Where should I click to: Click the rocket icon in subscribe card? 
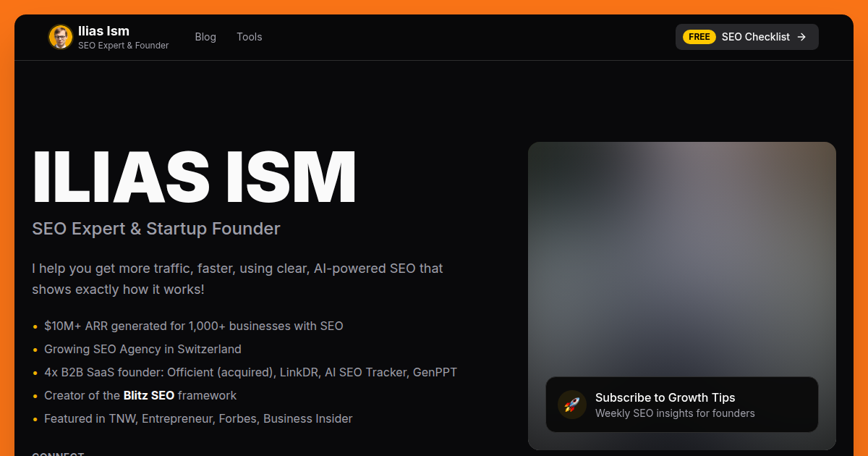pos(572,405)
